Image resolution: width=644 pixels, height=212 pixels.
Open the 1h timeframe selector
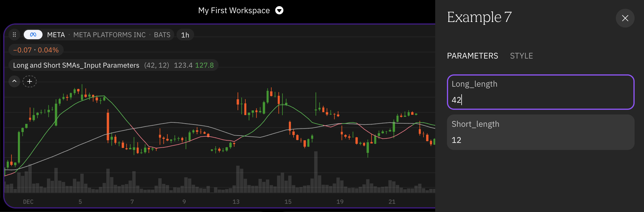(x=185, y=35)
